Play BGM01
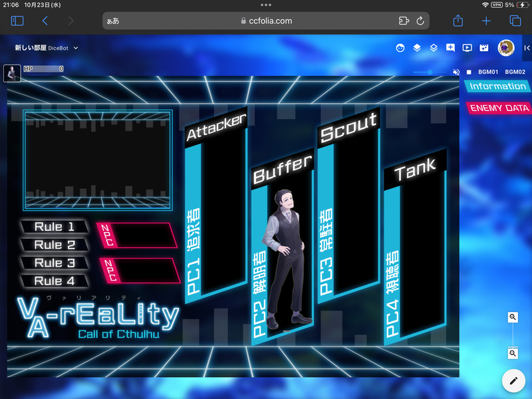The image size is (532, 399). tap(488, 72)
